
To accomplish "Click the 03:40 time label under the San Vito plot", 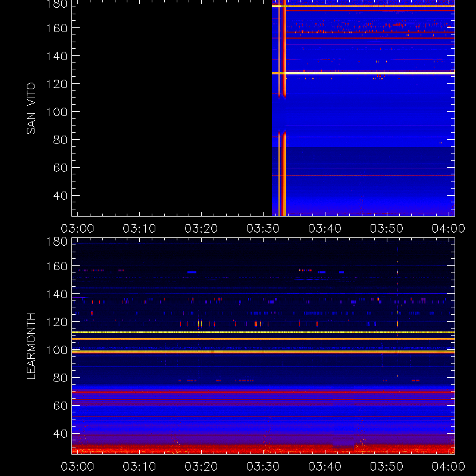I will 325,228.
